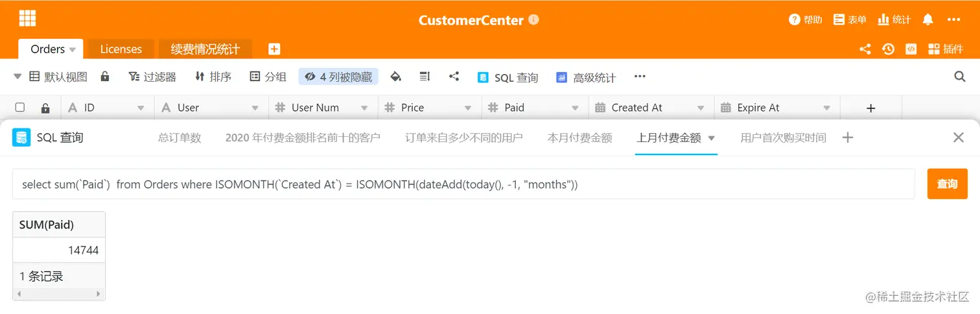
Task: Open the 排序 sort tool
Action: (213, 77)
